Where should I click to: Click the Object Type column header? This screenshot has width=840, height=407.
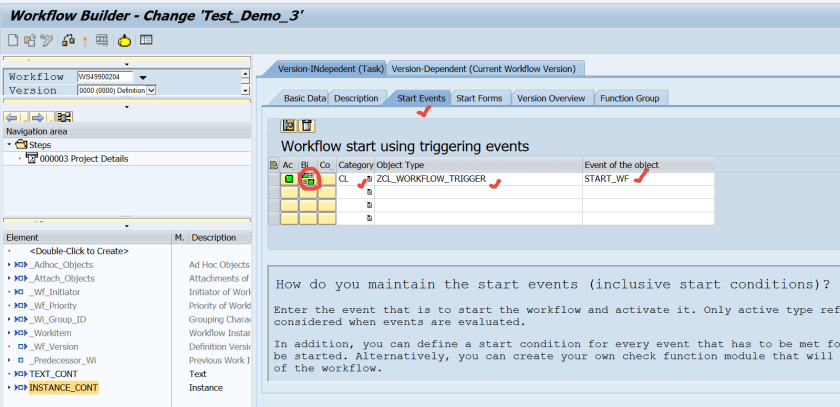tap(478, 165)
